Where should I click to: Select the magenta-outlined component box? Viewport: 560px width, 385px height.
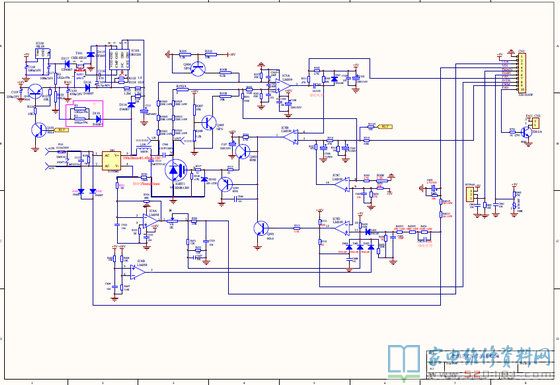point(84,113)
